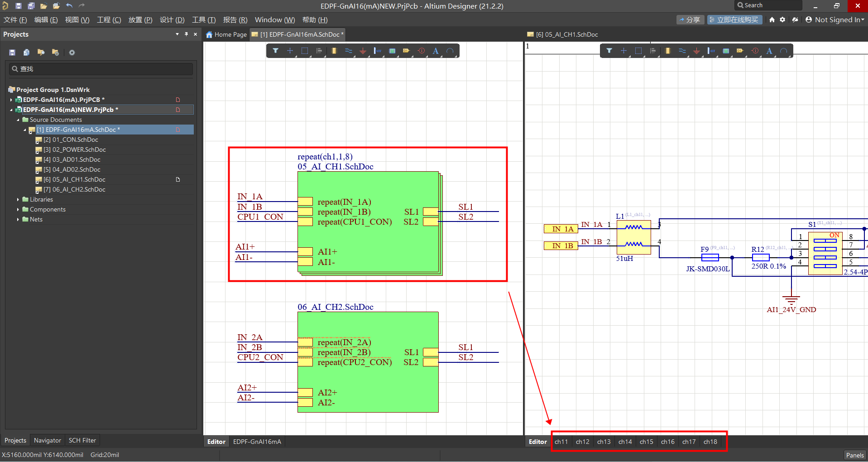This screenshot has height=462, width=868.
Task: Click the Home icon beside the online purchase button
Action: [772, 20]
